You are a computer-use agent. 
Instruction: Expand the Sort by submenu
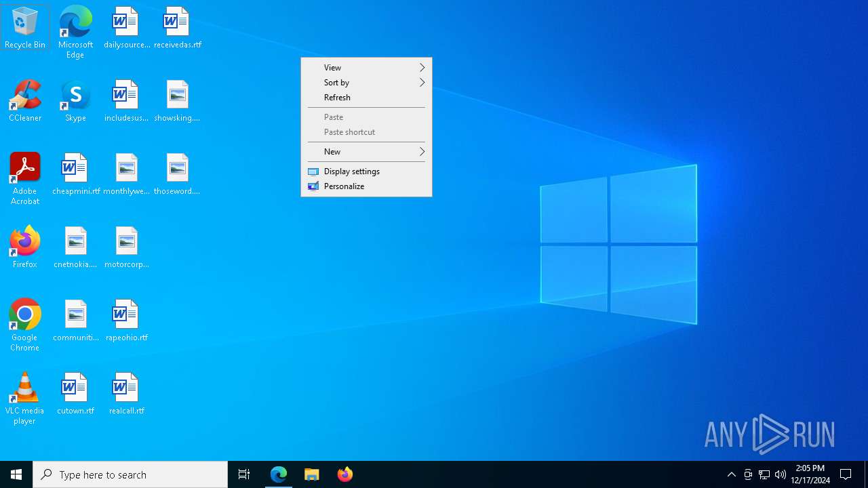[x=366, y=83]
